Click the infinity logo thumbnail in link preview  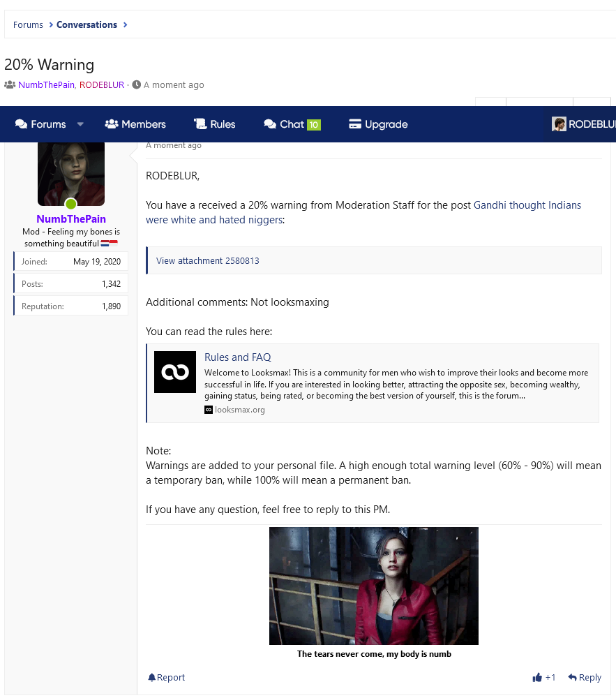pyautogui.click(x=175, y=372)
